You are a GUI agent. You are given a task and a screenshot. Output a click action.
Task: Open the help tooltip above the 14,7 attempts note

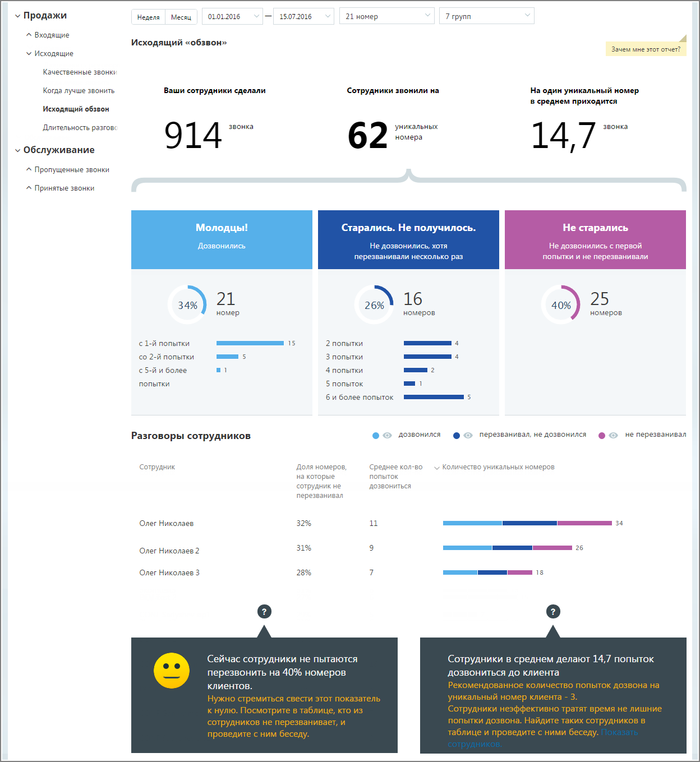tap(553, 612)
